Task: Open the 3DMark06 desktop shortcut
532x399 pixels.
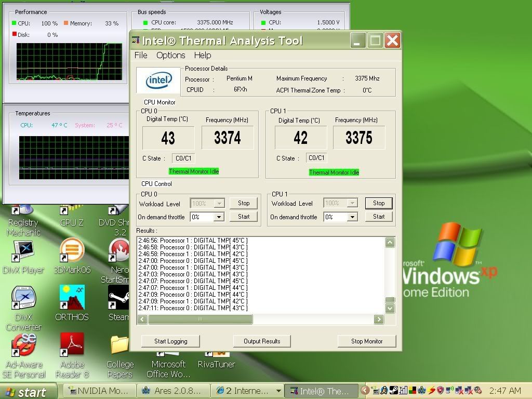Action: [72, 256]
